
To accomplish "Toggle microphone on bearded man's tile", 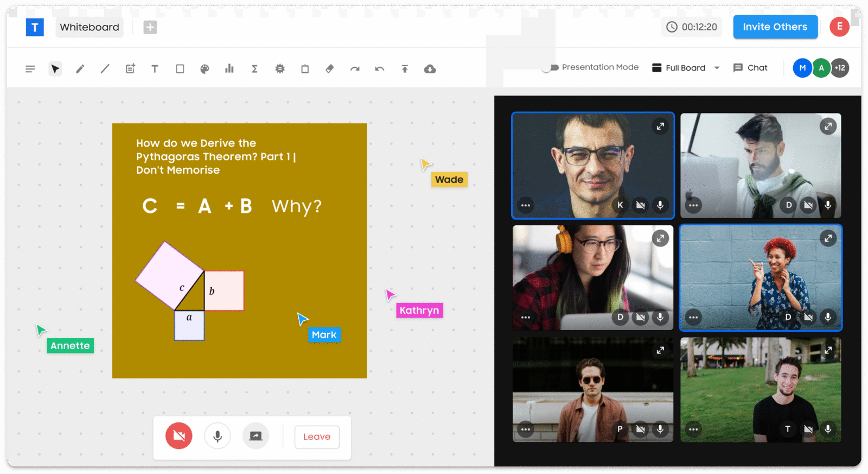I will (828, 205).
